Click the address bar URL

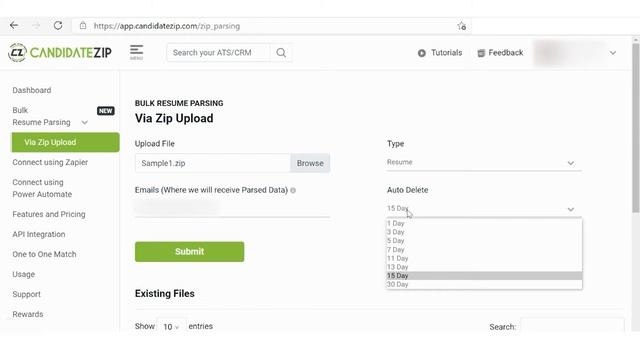(x=167, y=26)
